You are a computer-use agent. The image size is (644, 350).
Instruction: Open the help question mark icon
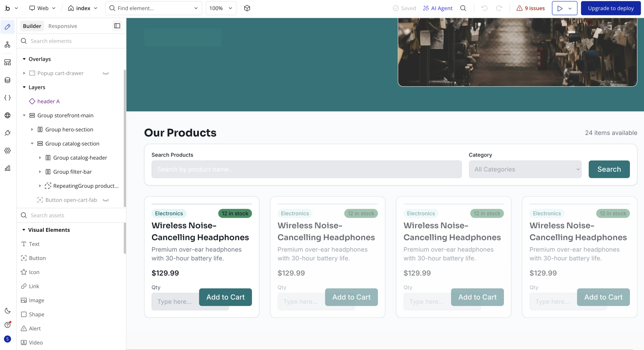pyautogui.click(x=8, y=325)
